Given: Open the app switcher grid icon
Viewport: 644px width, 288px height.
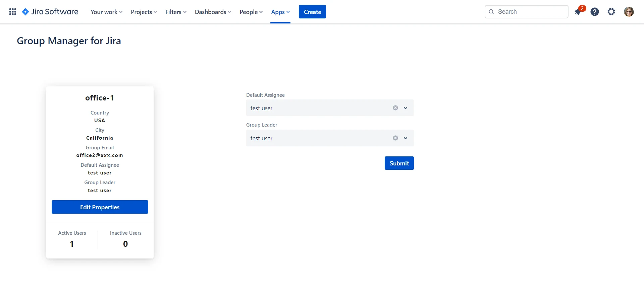Looking at the screenshot, I should (13, 12).
